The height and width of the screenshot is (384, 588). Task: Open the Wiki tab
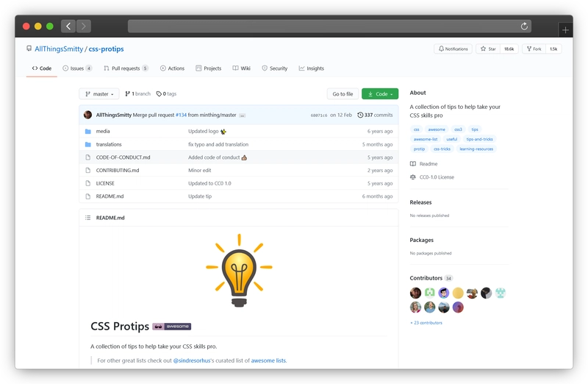241,68
